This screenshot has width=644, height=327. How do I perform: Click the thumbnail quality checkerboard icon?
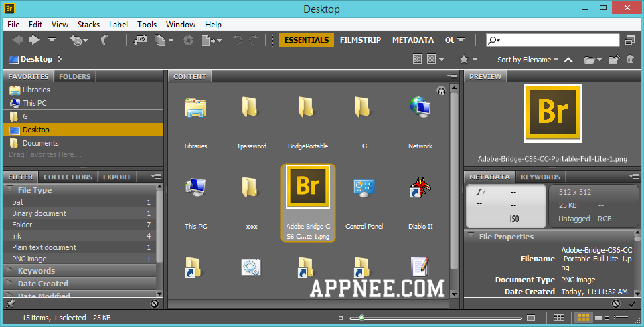tap(417, 59)
